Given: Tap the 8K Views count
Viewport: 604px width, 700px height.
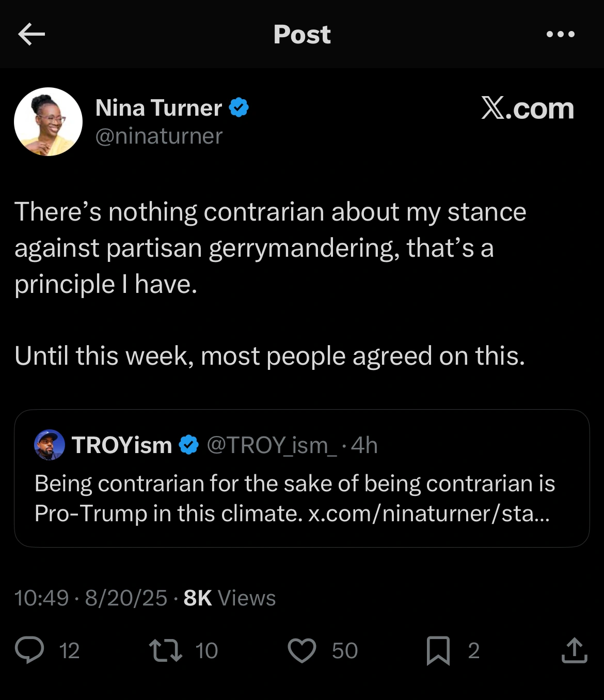Looking at the screenshot, I should [x=230, y=598].
